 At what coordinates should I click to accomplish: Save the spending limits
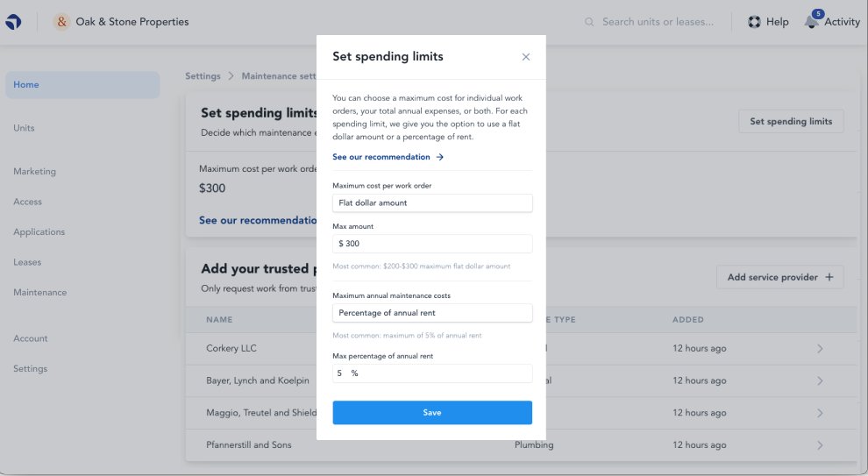point(432,413)
